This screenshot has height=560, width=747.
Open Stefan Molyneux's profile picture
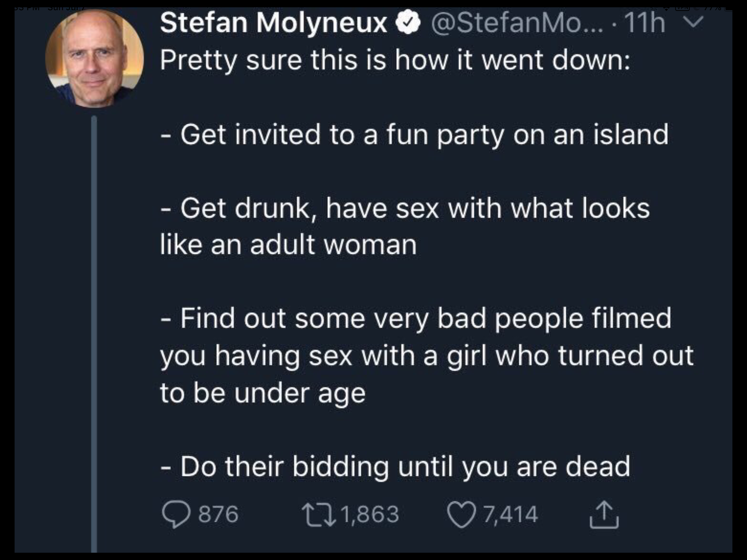coord(94,58)
